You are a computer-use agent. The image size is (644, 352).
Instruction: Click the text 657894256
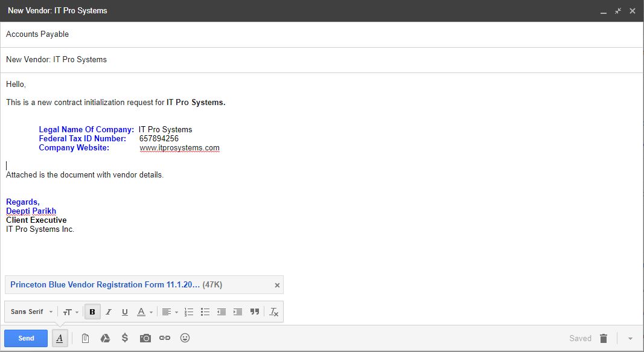[x=159, y=139]
